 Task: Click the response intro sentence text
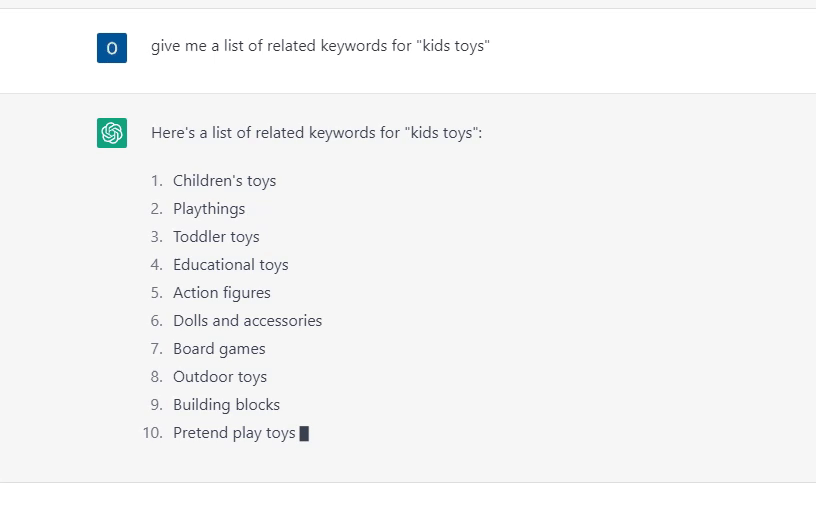click(316, 133)
